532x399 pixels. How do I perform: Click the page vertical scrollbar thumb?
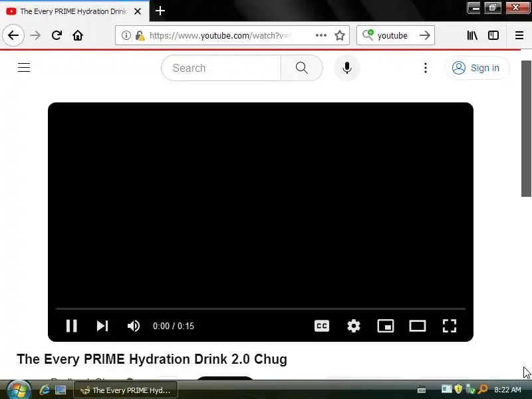pyautogui.click(x=526, y=128)
